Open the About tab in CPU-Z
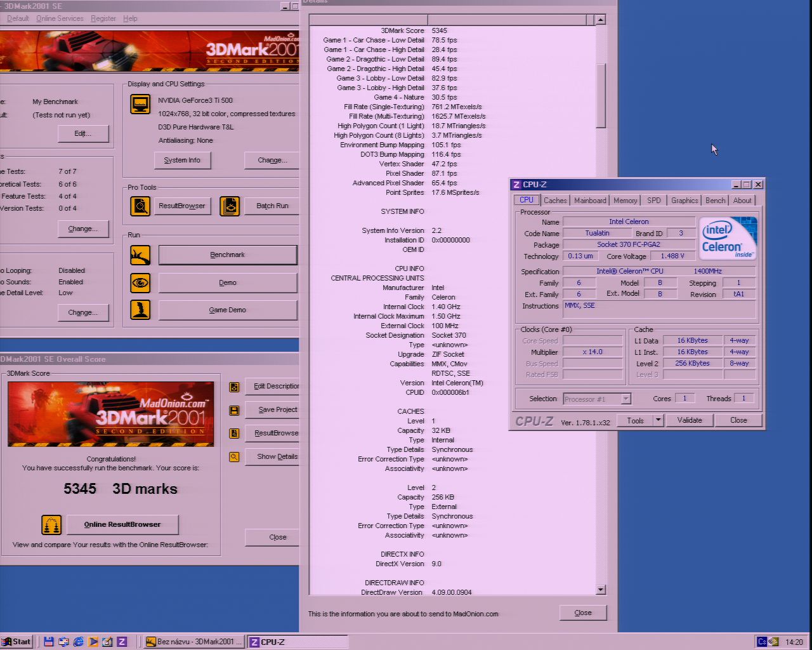 click(742, 201)
